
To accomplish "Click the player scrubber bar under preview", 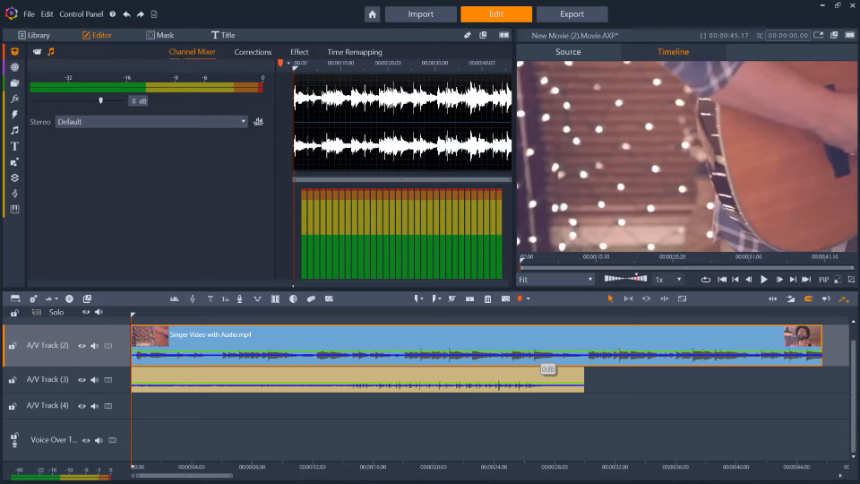I will tap(687, 268).
